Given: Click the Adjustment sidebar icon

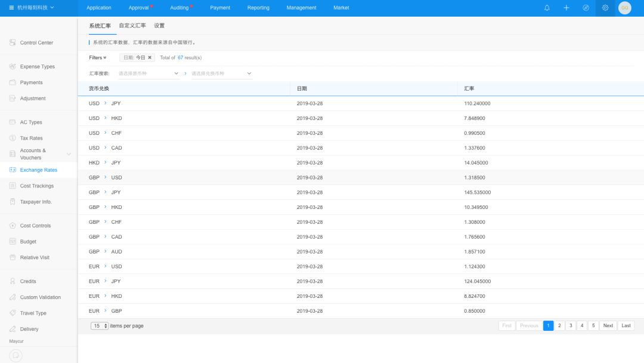Looking at the screenshot, I should point(13,99).
